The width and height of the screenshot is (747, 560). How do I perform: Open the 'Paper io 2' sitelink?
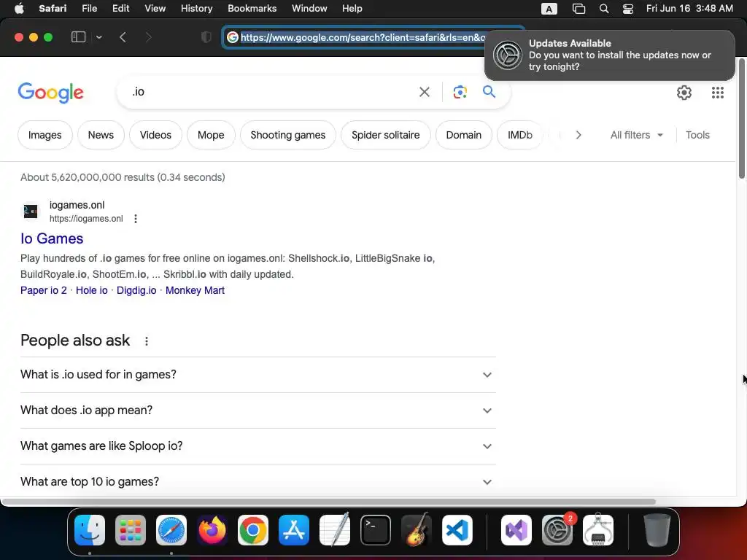click(43, 290)
